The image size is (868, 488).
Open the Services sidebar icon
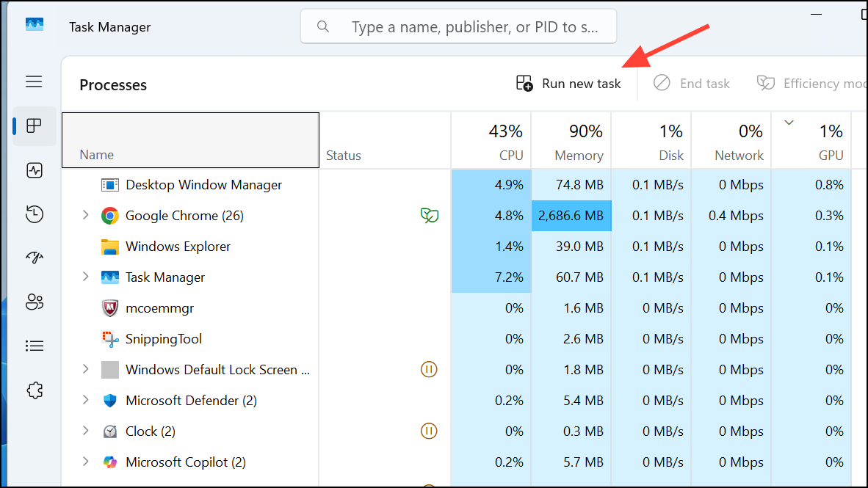[x=34, y=390]
